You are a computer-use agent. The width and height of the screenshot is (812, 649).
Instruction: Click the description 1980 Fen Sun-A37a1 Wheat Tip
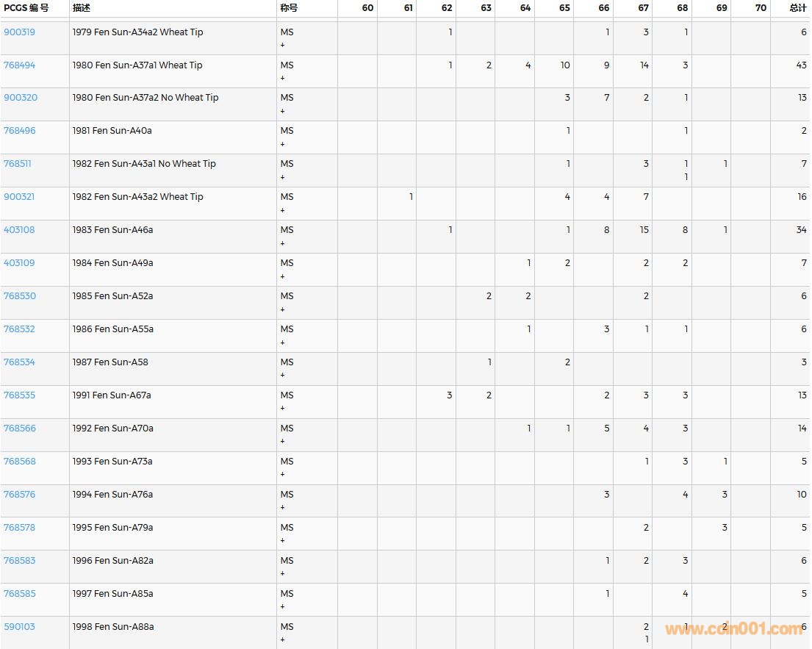tap(137, 65)
